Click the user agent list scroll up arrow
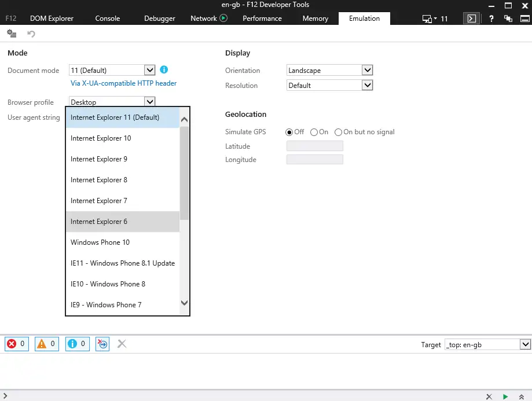This screenshot has width=532, height=401. point(184,119)
